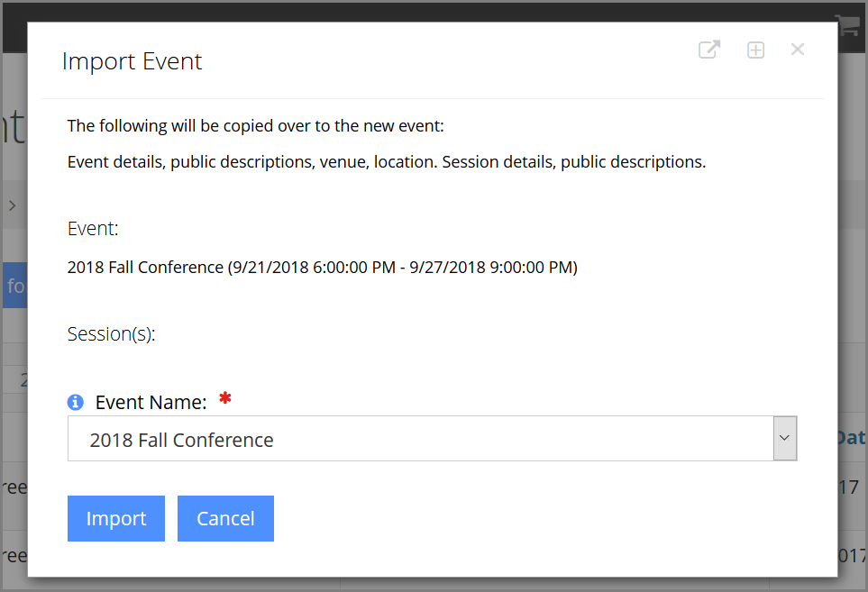The image size is (868, 592).
Task: Click the plus-box maximize icon in dialog header
Action: pos(755,50)
